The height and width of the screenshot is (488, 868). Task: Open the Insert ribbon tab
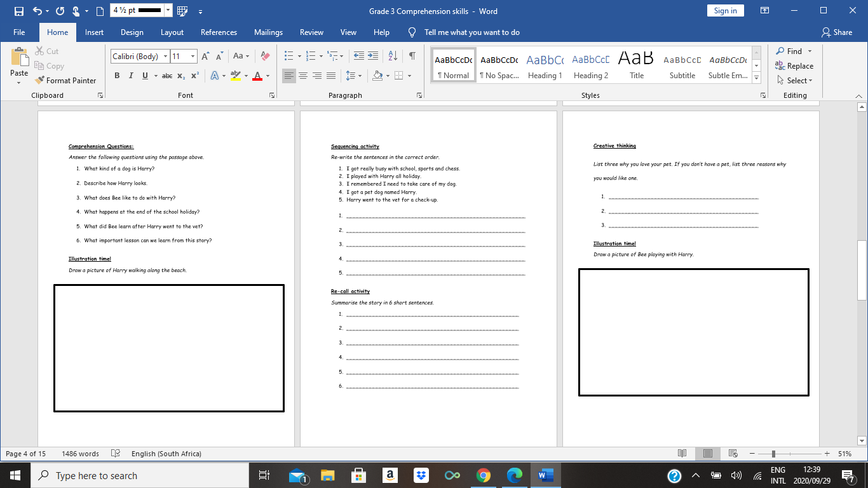[x=94, y=32]
